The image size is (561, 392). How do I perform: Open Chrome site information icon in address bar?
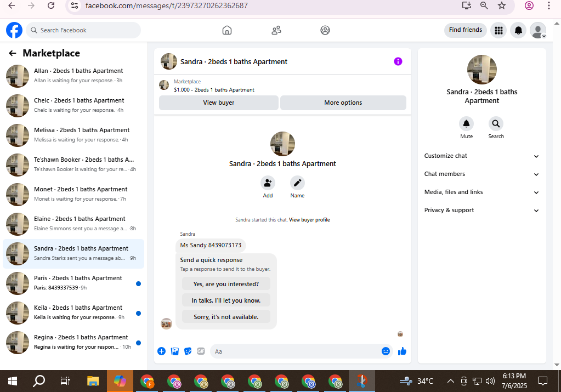[x=75, y=5]
